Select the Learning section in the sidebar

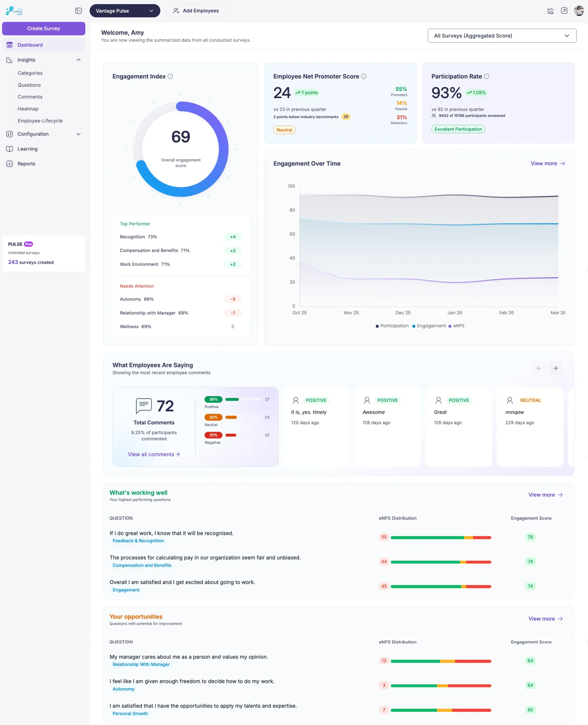tap(27, 149)
